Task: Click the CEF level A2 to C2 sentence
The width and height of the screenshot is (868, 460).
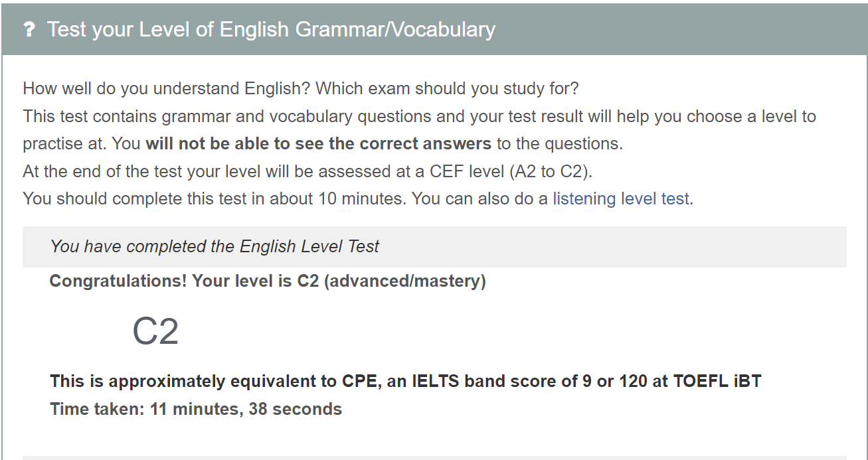Action: click(x=307, y=171)
